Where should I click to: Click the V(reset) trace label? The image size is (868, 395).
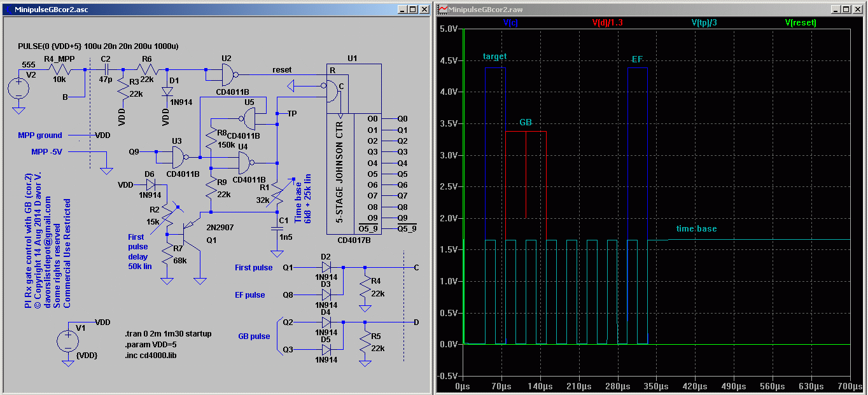click(801, 22)
